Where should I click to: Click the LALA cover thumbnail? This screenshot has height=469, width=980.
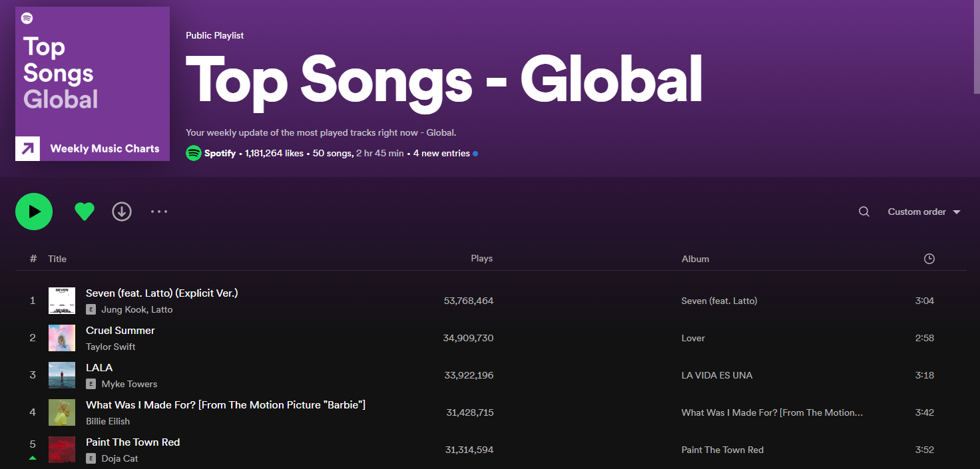[62, 375]
